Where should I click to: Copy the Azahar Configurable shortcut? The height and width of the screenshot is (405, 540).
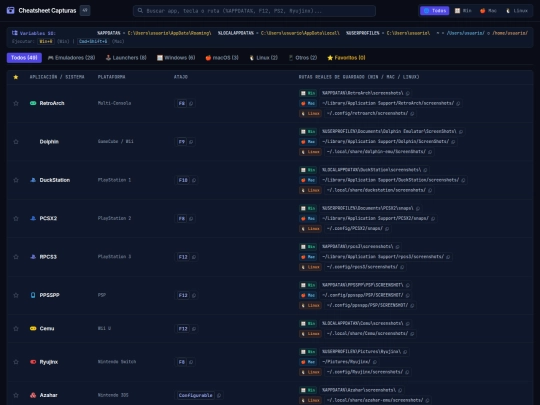(x=219, y=395)
